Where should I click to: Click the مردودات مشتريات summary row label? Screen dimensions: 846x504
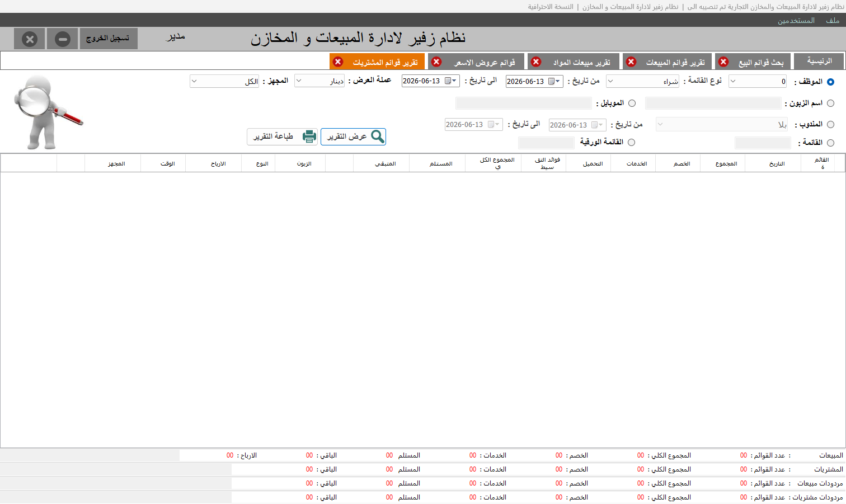point(817,497)
